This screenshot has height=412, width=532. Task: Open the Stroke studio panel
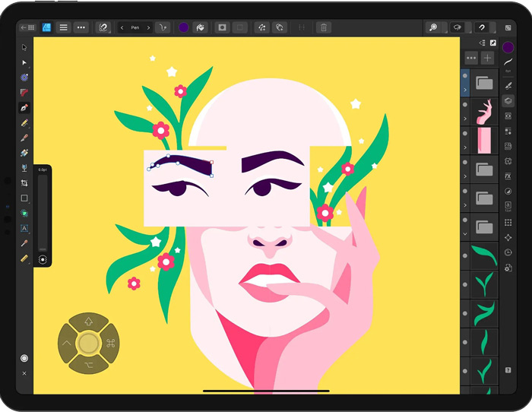point(508,62)
